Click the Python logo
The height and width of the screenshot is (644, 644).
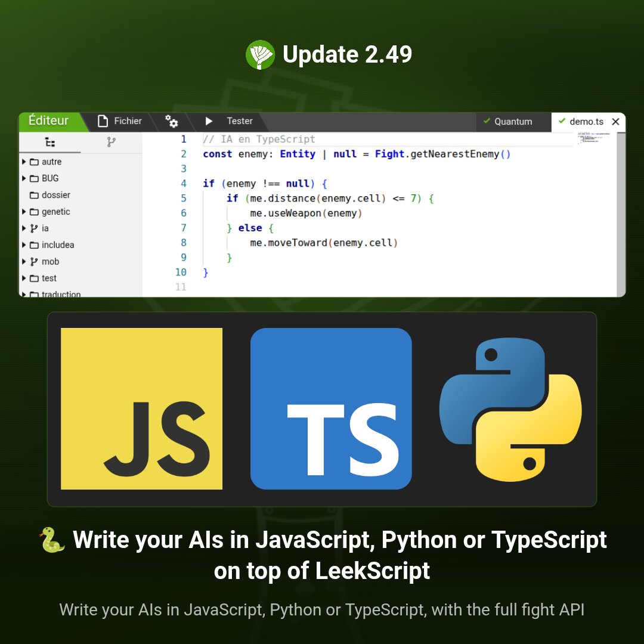click(x=510, y=410)
